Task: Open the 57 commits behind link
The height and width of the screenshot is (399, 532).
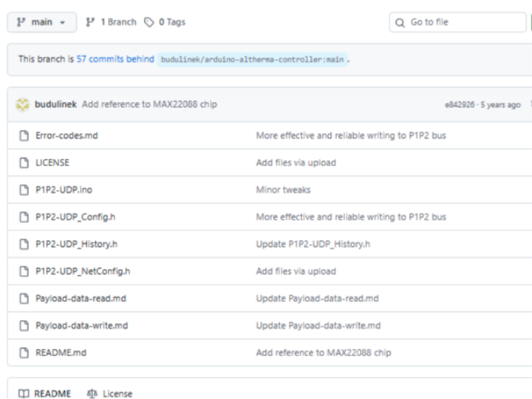Action: coord(115,59)
